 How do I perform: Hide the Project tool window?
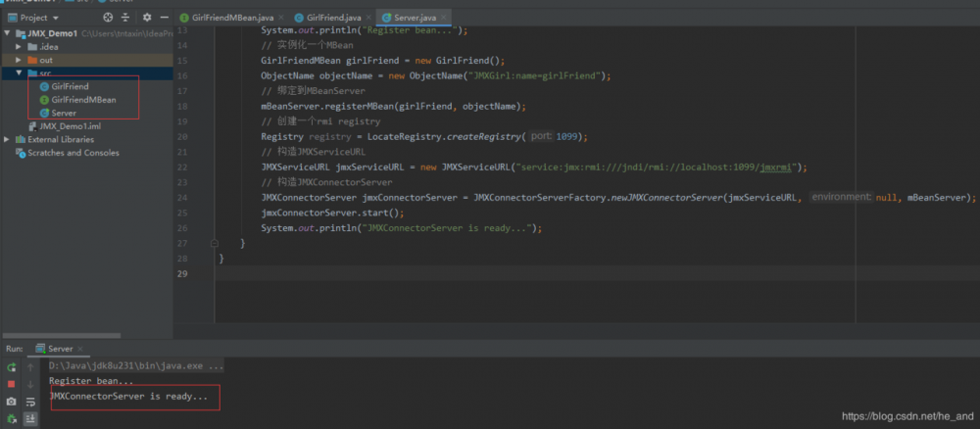164,18
